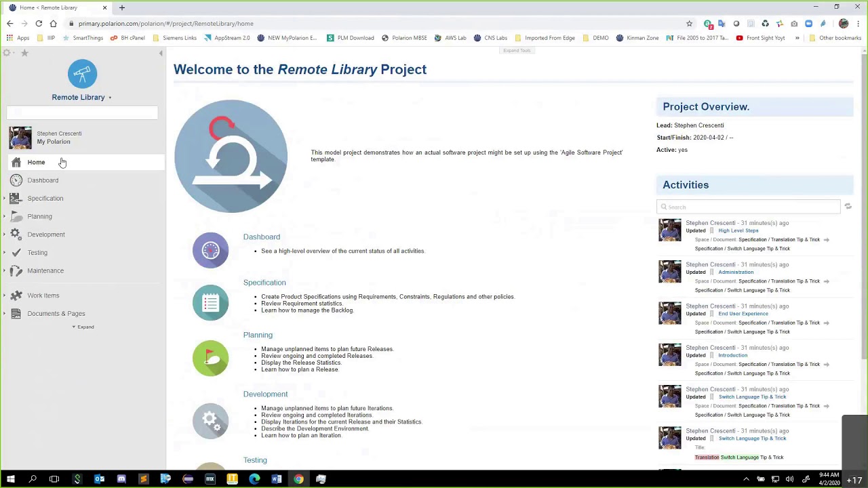Screen dimensions: 868x488
Task: Open the Development link on home page
Action: [265, 394]
